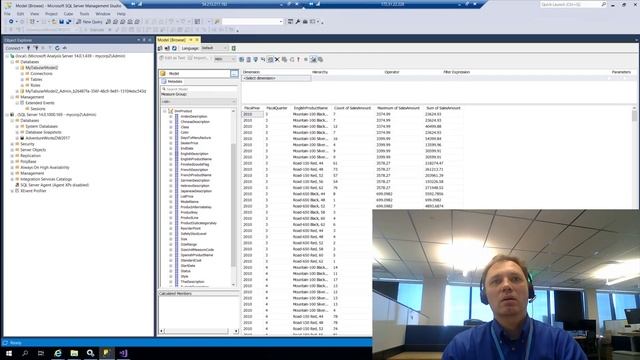Image resolution: width=640 pixels, height=360 pixels.
Task: Expand the Server Objects folder
Action: [x=12, y=150]
